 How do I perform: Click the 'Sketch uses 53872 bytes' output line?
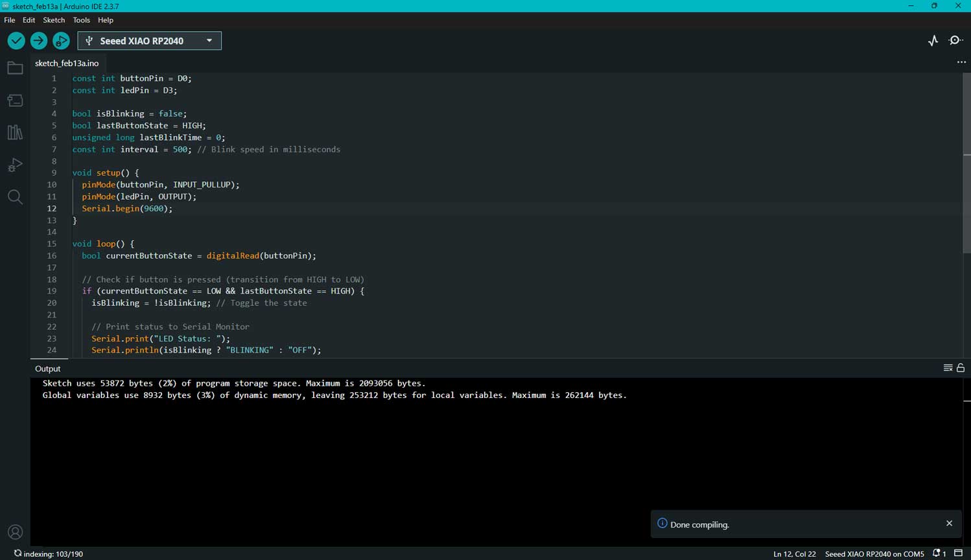(x=234, y=383)
